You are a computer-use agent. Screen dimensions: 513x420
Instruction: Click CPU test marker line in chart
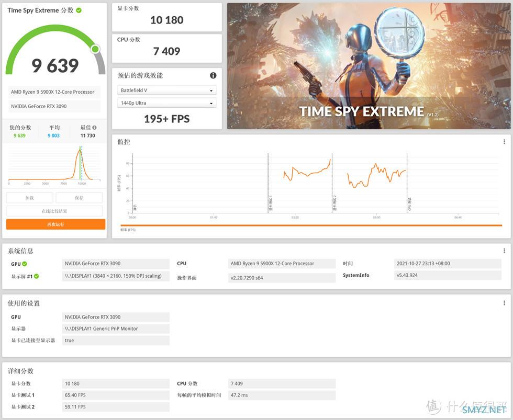pyautogui.click(x=407, y=183)
